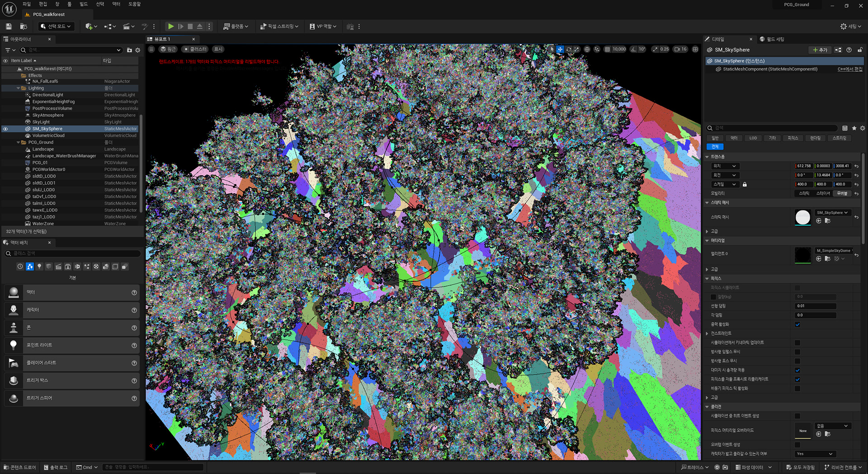Toggle the Details panel lock

(x=860, y=50)
